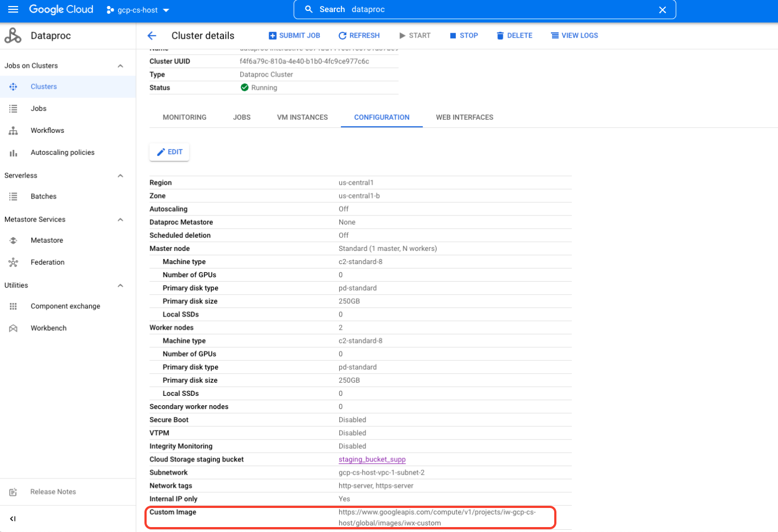The image size is (778, 532).
Task: Refresh the cluster details
Action: point(359,36)
